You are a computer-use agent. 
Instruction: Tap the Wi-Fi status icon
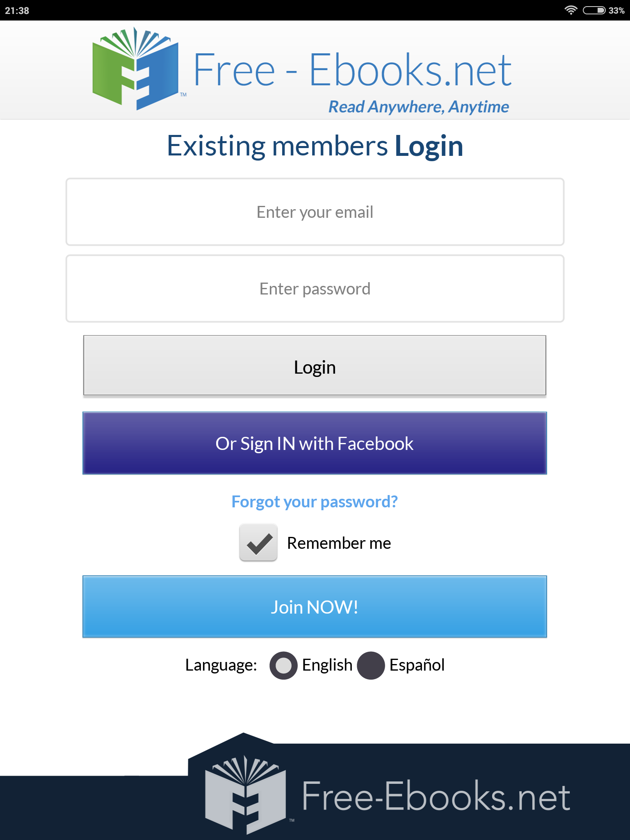point(571,10)
